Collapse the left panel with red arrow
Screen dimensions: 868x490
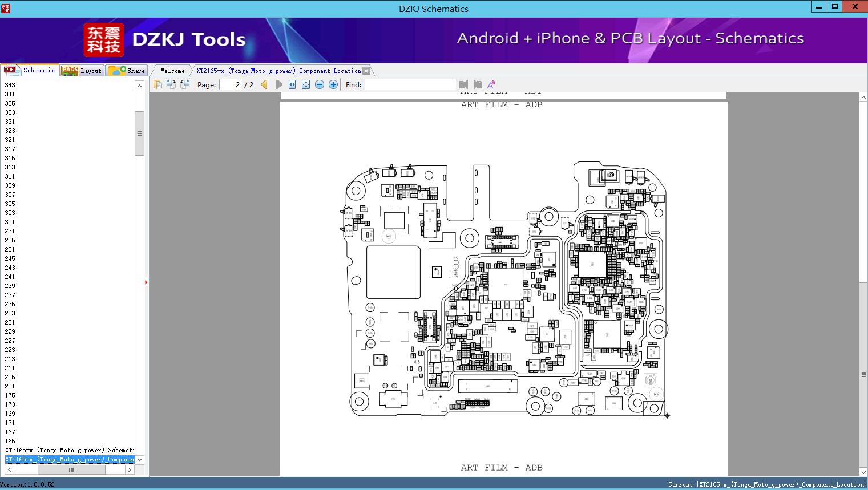click(146, 282)
